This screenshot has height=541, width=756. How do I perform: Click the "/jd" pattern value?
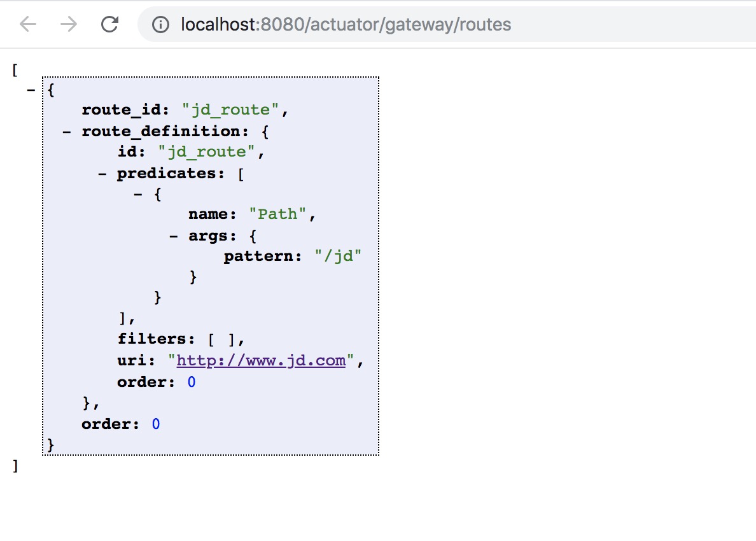[x=338, y=256]
